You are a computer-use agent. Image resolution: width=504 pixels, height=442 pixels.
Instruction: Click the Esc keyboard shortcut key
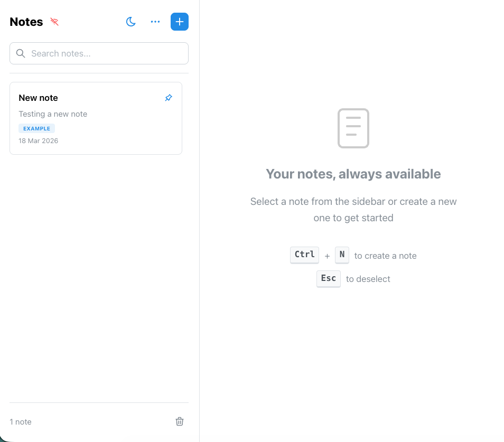pyautogui.click(x=328, y=278)
